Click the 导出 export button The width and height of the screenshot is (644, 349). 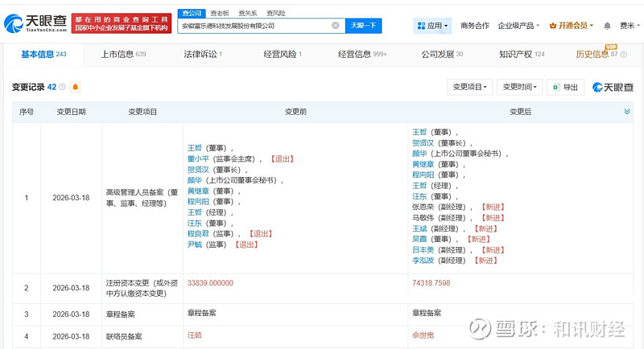tap(566, 87)
